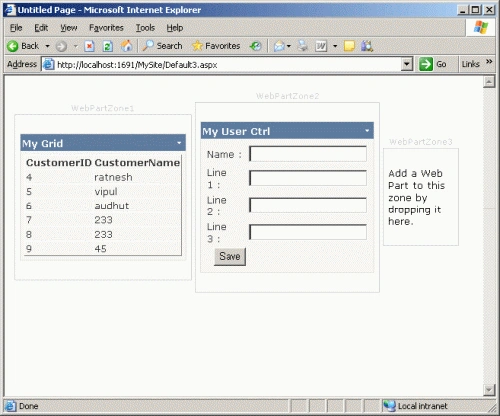Click the Discuss notes icon
The width and height of the screenshot is (500, 416).
[349, 46]
